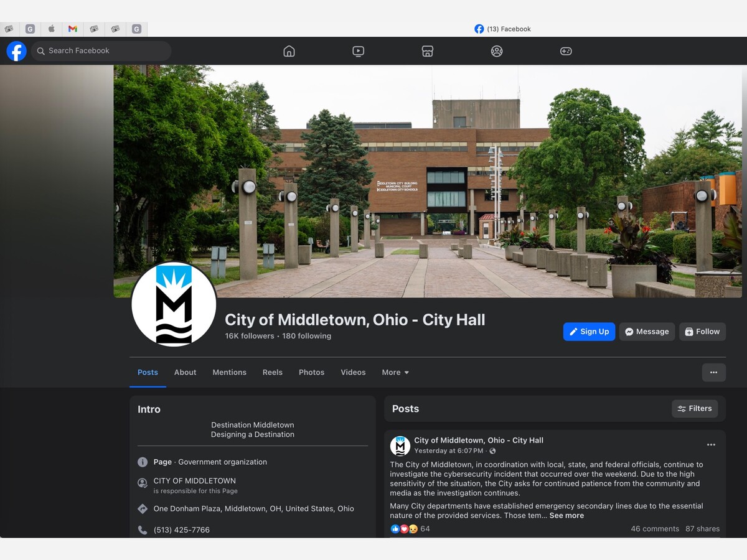View the post's reaction emoji icons
This screenshot has width=747, height=560.
pyautogui.click(x=404, y=529)
